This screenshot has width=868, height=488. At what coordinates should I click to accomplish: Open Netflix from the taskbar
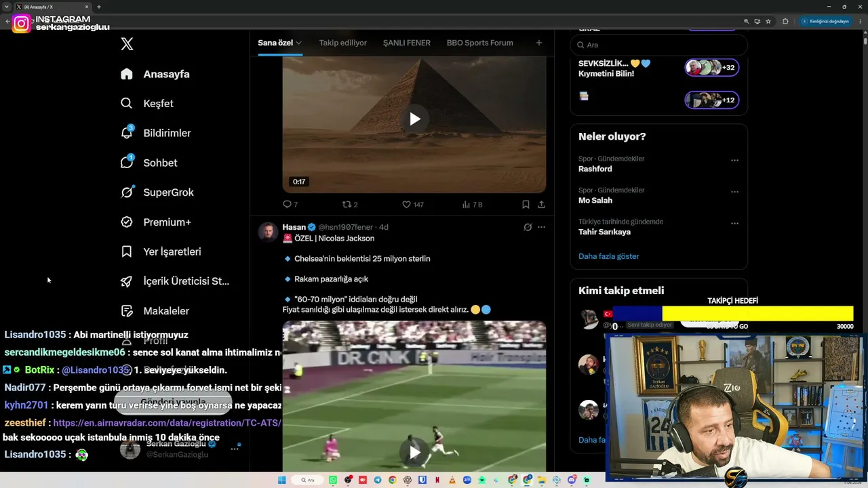[x=437, y=480]
